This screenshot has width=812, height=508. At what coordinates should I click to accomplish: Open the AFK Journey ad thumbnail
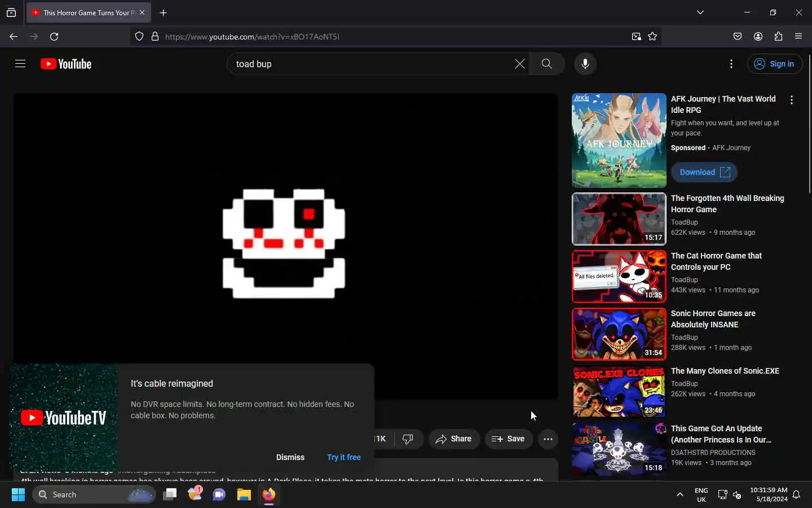[619, 141]
